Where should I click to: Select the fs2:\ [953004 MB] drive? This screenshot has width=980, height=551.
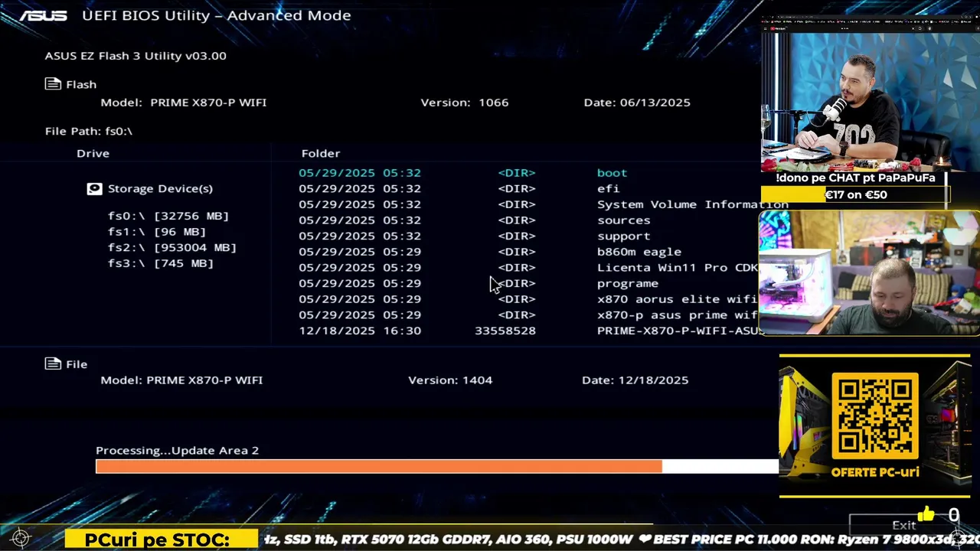pos(172,247)
